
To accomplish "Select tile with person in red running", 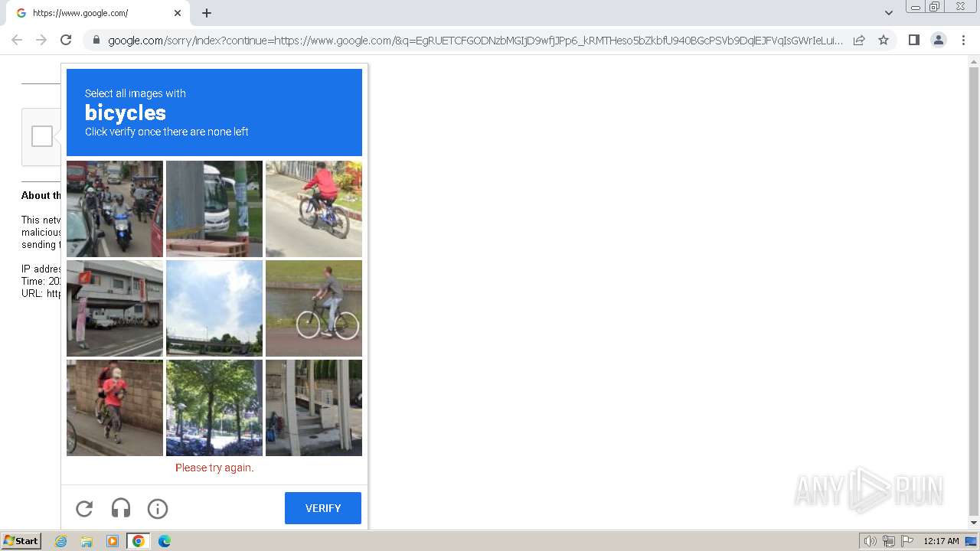I will (x=115, y=408).
